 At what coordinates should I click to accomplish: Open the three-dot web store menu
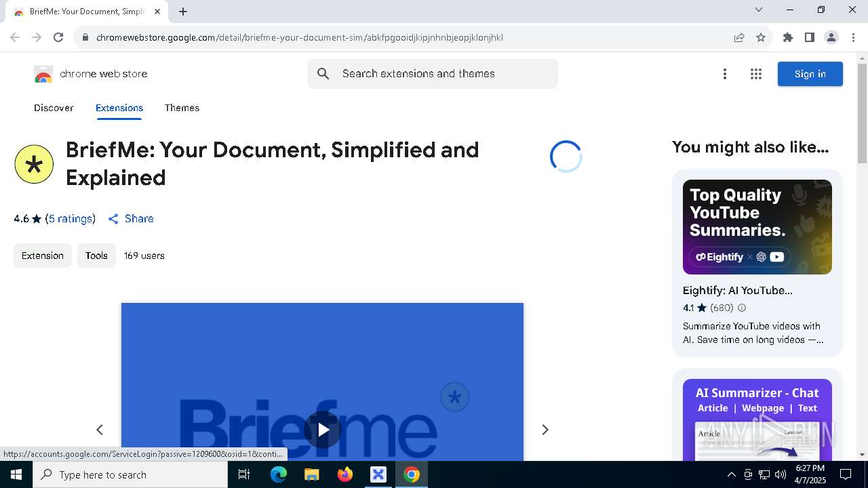click(725, 74)
